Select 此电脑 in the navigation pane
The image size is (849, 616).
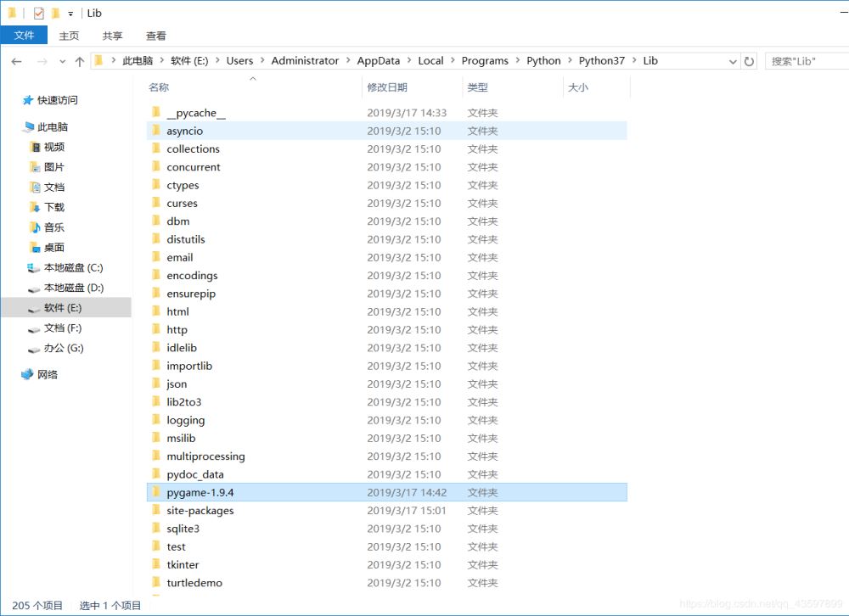[46, 126]
